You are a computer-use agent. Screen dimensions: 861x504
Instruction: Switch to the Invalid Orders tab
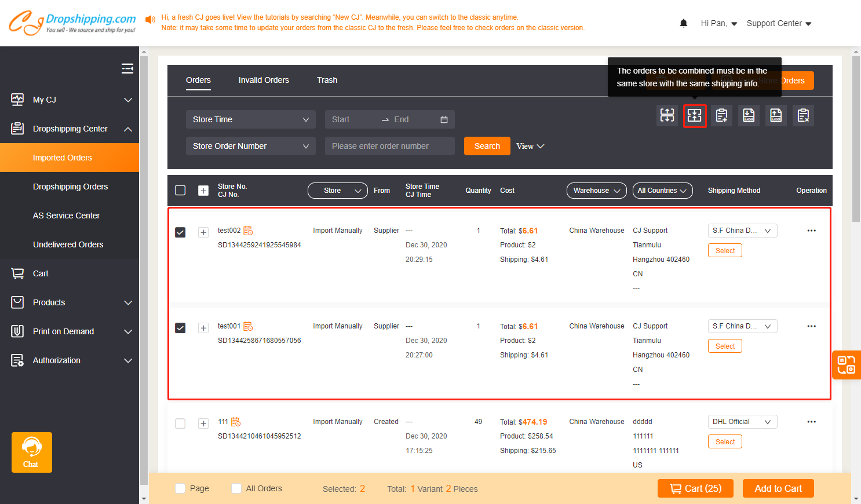click(x=264, y=80)
